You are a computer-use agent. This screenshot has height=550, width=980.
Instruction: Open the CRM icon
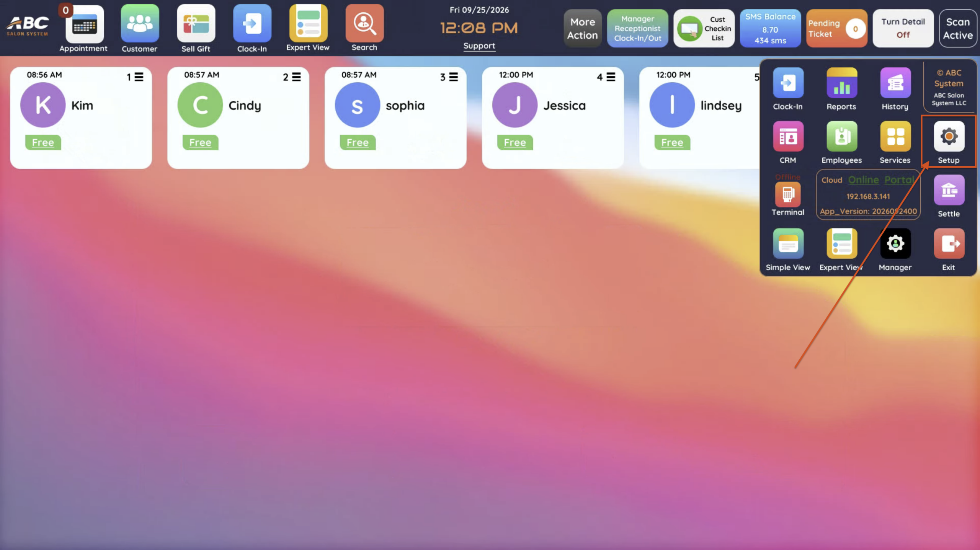tap(788, 136)
